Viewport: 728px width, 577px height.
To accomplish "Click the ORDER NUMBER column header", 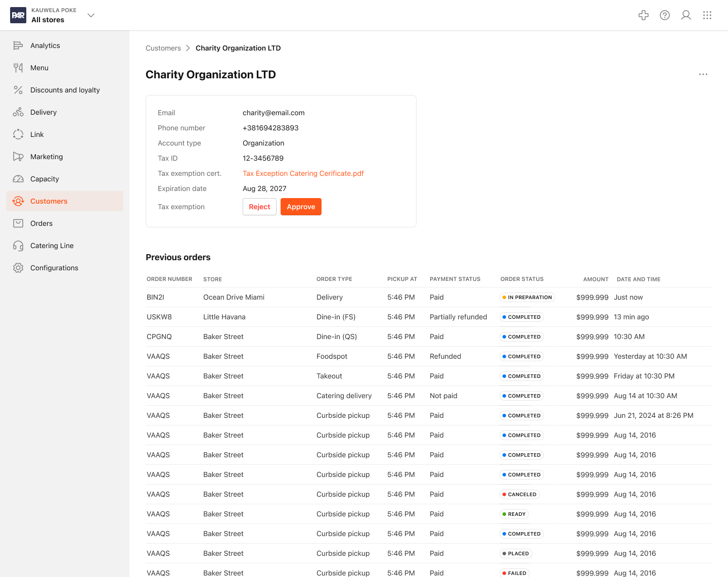I will (x=169, y=279).
